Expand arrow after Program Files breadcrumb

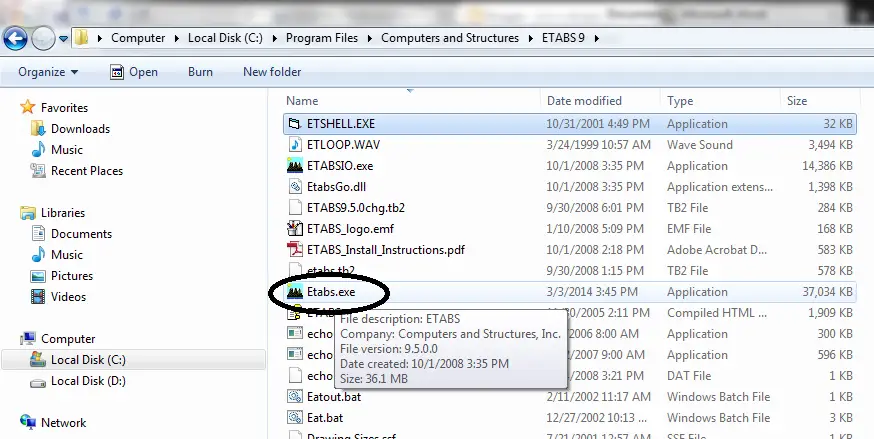pos(370,38)
